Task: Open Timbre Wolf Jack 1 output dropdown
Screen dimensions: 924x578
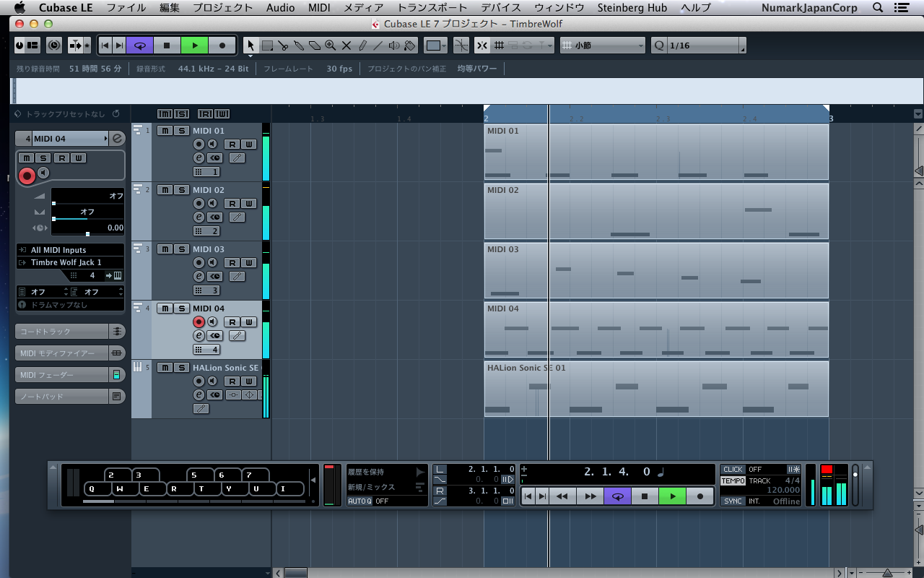Action: click(x=70, y=262)
